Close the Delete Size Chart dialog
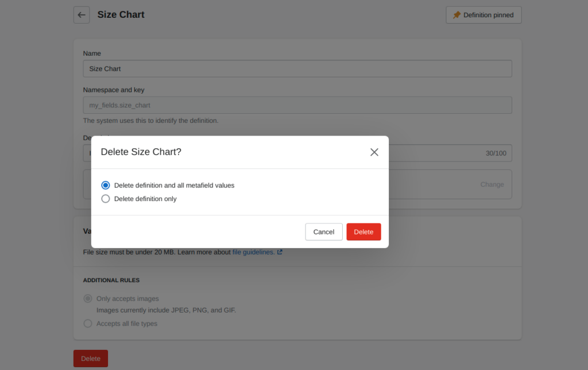Image resolution: width=588 pixels, height=370 pixels. tap(374, 152)
